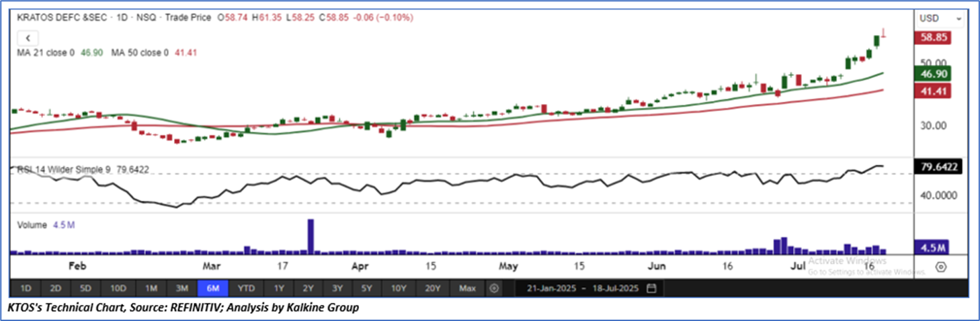The image size is (980, 321).
Task: Open the chart settings gear icon
Action: click(941, 267)
